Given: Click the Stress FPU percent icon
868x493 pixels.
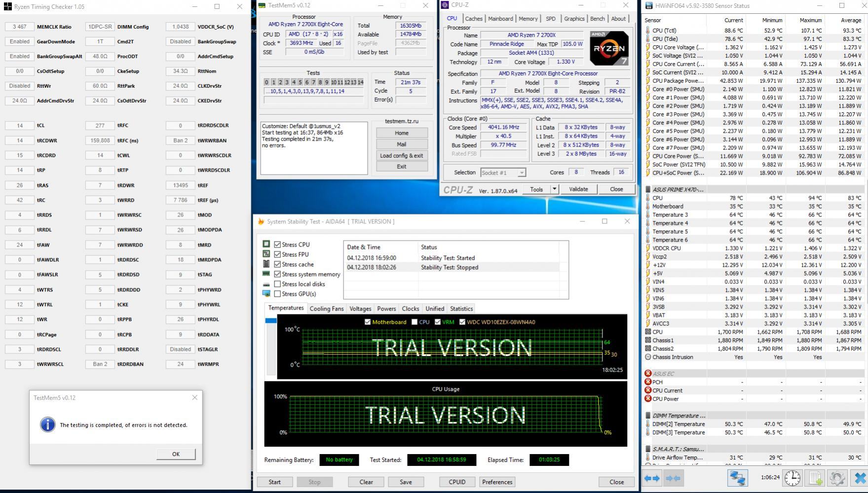Looking at the screenshot, I should 266,254.
